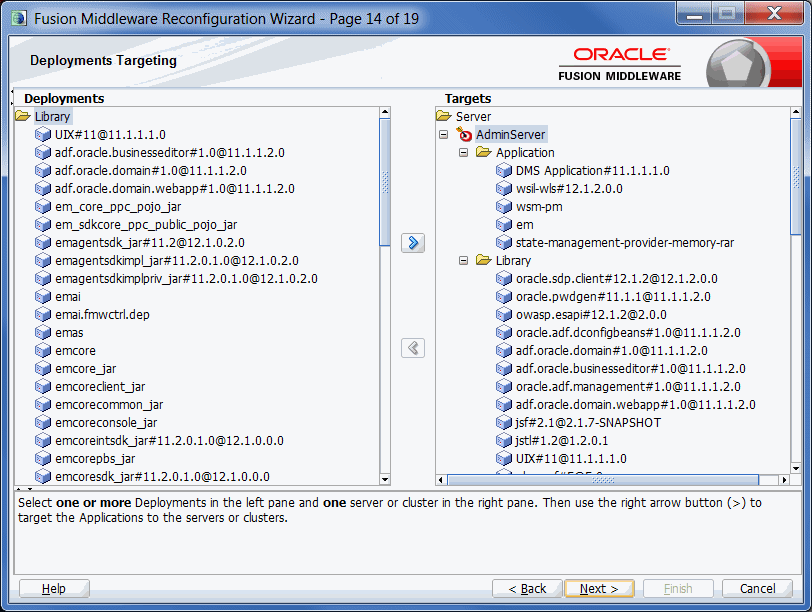Select emcoreclient_jar deployment

coord(100,387)
